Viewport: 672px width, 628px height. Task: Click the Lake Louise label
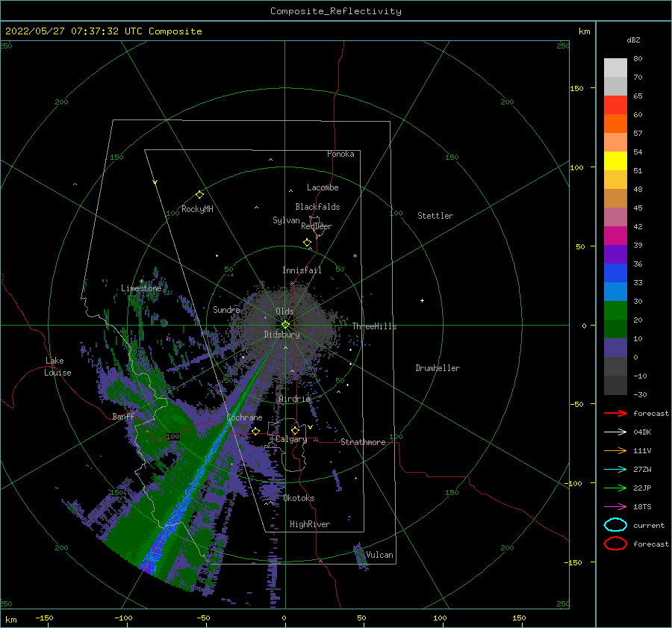point(57,367)
